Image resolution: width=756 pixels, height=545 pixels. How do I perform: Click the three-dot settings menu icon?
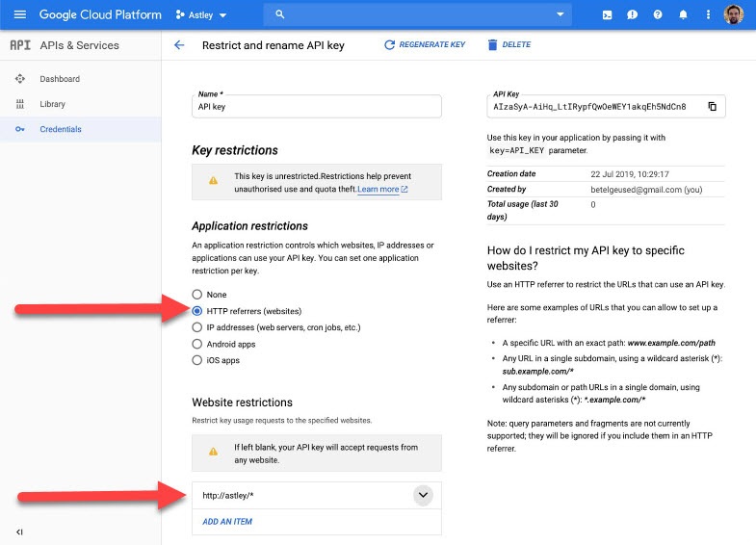pos(709,15)
